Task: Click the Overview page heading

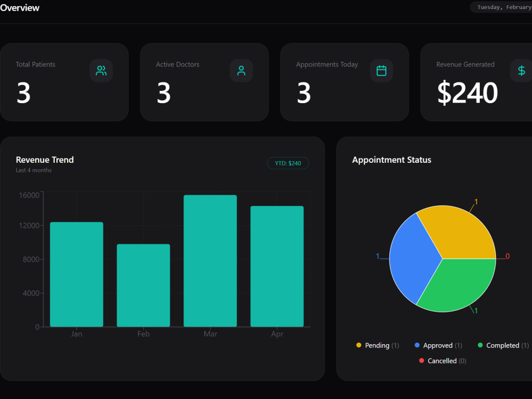Action: pos(20,8)
